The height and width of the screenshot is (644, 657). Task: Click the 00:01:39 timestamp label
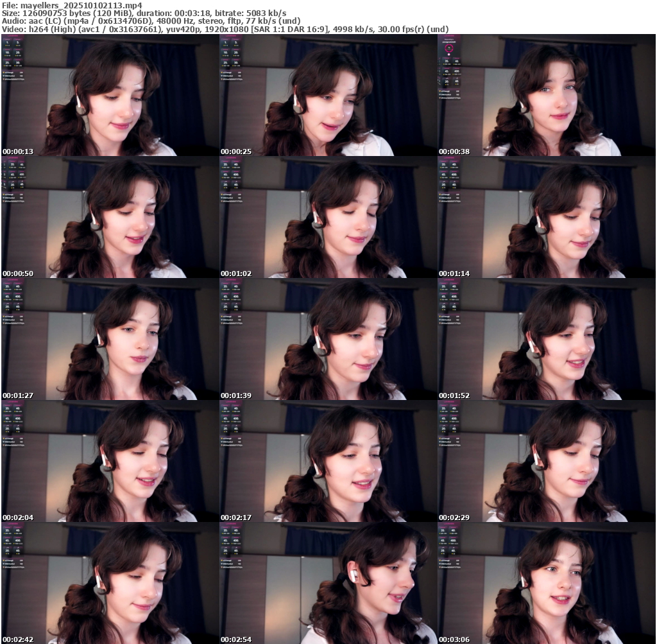click(236, 396)
